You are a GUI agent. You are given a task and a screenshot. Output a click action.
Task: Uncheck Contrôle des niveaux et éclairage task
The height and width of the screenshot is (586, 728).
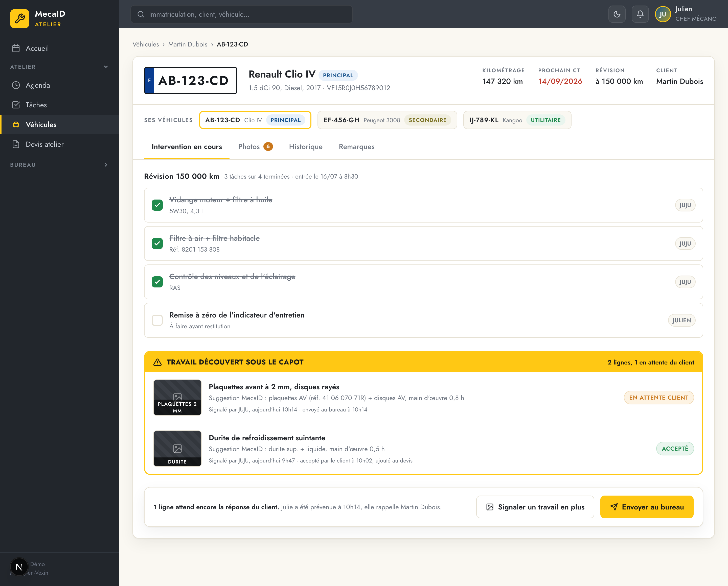pyautogui.click(x=157, y=282)
